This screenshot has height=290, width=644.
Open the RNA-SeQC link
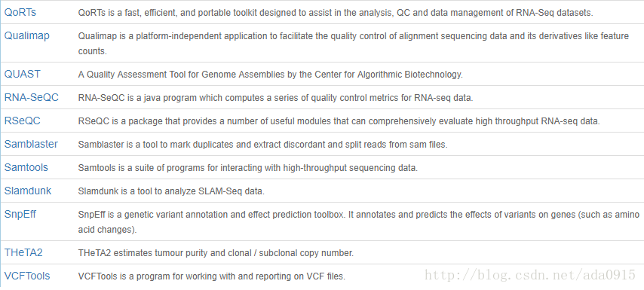pos(31,98)
